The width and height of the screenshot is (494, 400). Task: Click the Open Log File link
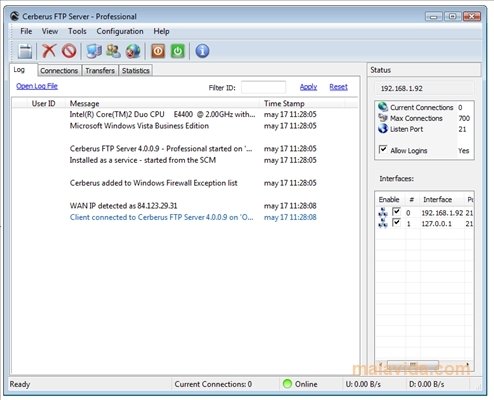[x=37, y=86]
